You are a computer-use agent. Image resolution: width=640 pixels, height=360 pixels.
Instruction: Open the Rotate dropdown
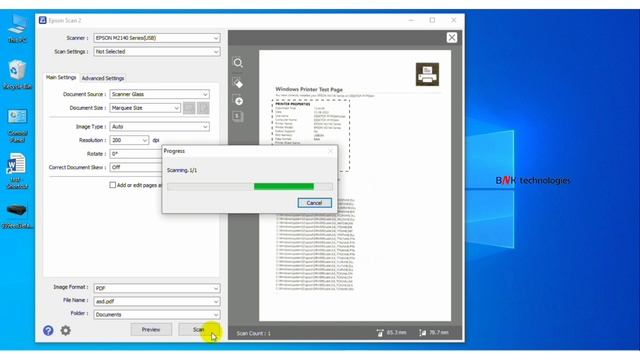pos(136,154)
